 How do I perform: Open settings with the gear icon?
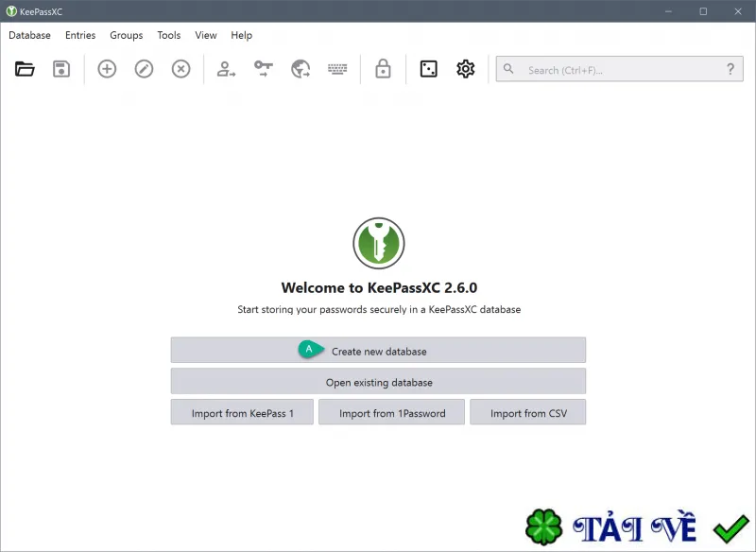click(465, 69)
